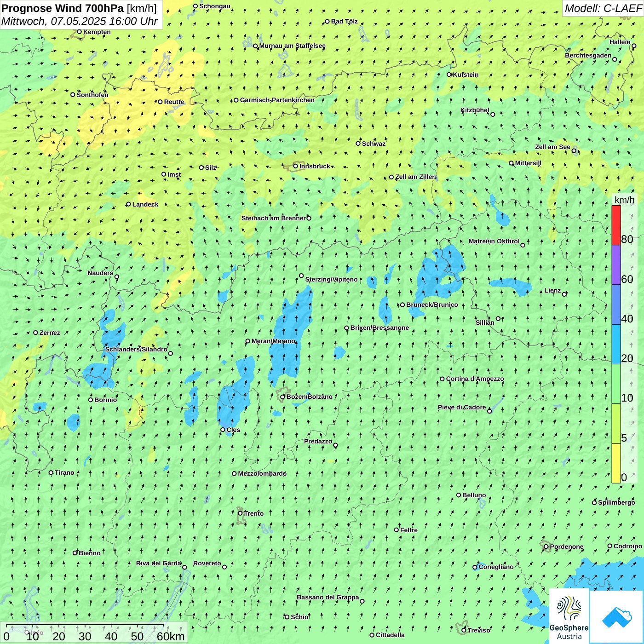This screenshot has height=644, width=644.
Task: Click the Predazzo label
Action: (318, 441)
